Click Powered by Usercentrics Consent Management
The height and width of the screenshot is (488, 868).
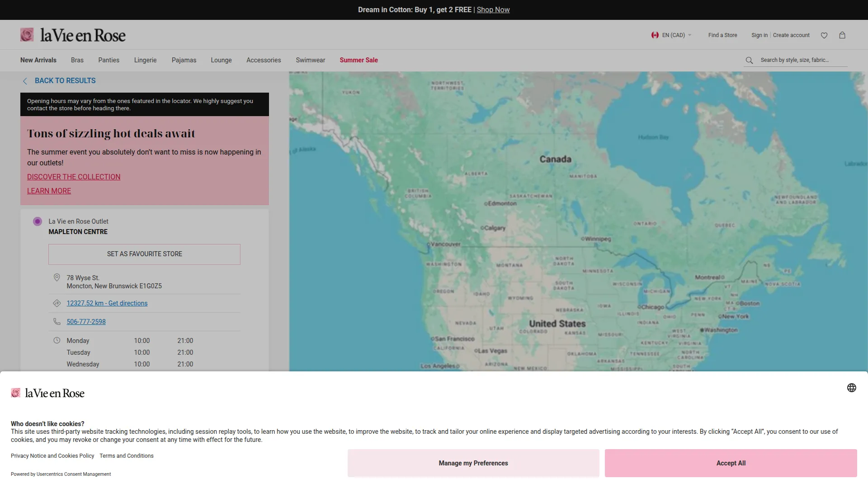click(61, 474)
